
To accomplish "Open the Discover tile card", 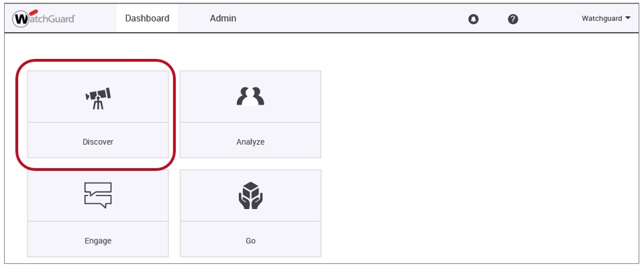I will 98,115.
